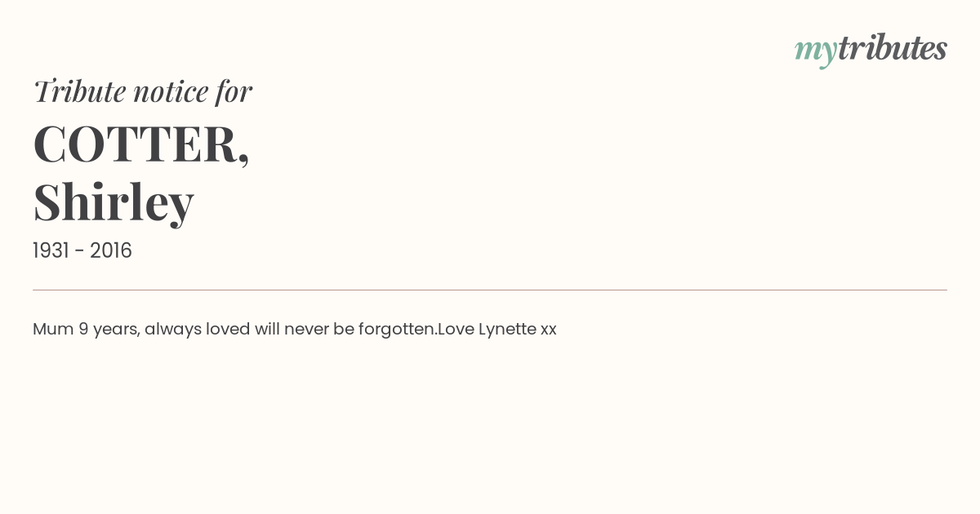
Task: Click the horizontal divider line
Action: point(490,290)
